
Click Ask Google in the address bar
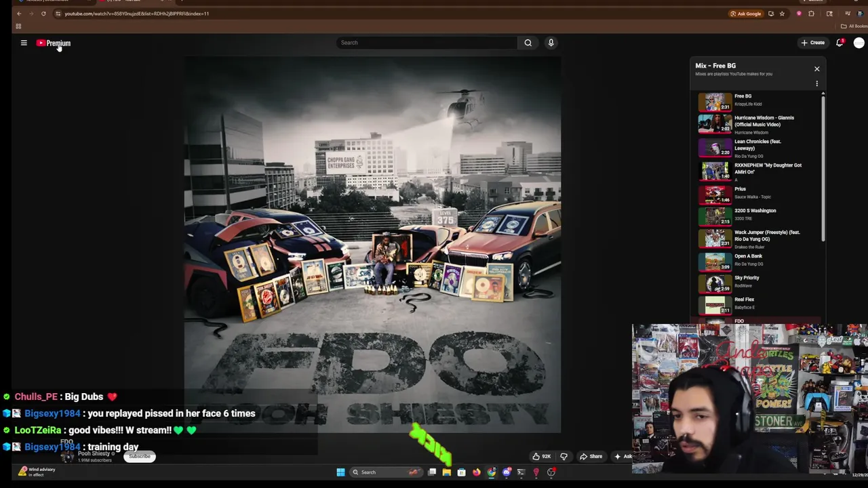[x=746, y=14]
